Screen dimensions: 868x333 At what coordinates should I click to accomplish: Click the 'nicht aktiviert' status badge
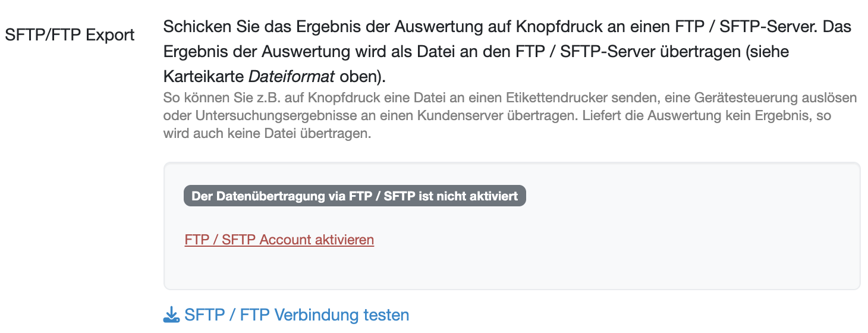click(354, 196)
